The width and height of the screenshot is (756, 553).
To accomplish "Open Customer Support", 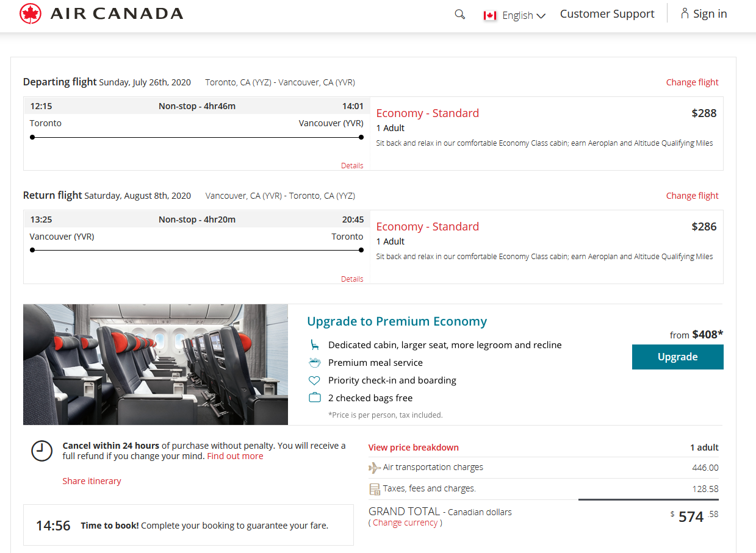I will (607, 13).
